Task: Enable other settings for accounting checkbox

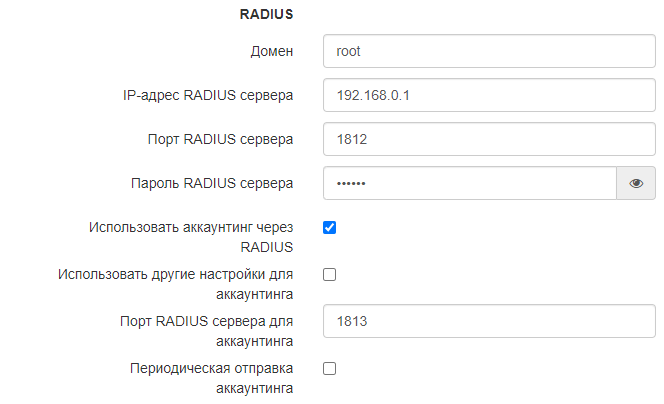Action: pyautogui.click(x=330, y=274)
